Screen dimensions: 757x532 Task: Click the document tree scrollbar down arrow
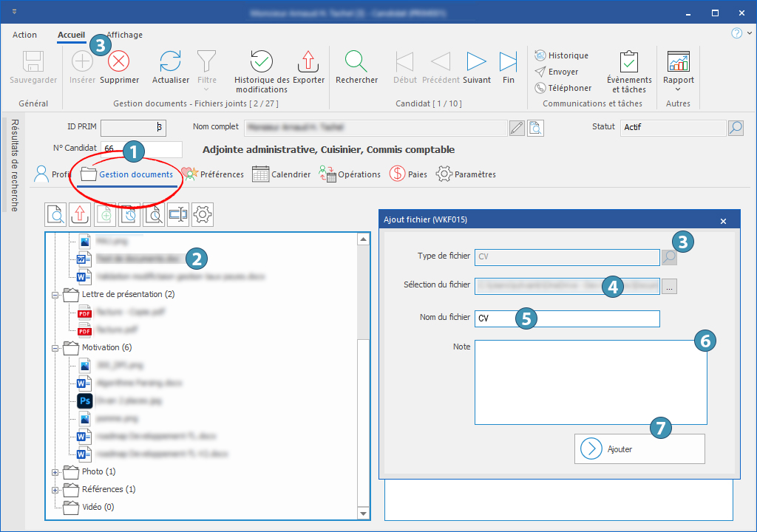(x=363, y=514)
